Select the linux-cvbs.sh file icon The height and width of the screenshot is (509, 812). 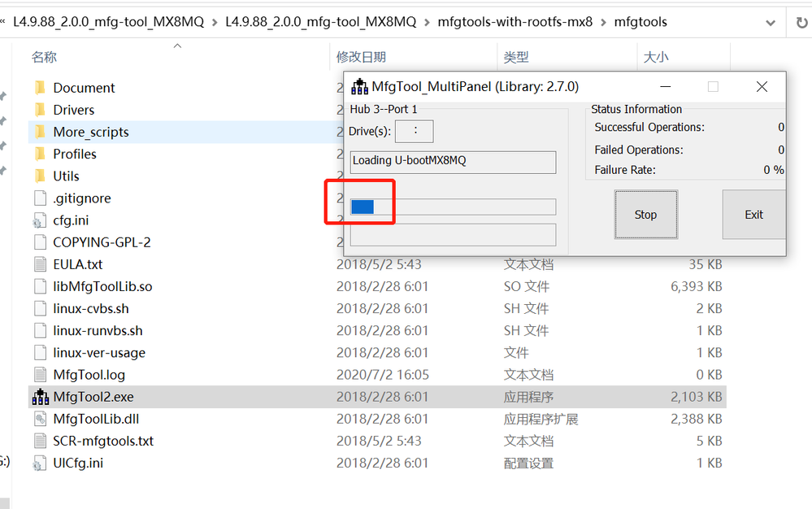pos(40,309)
